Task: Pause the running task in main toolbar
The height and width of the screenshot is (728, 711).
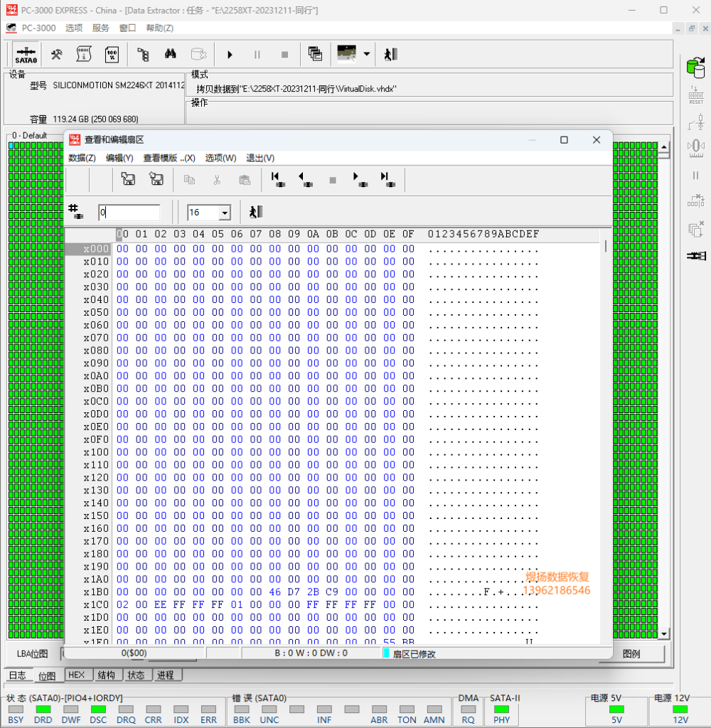Action: 257,55
